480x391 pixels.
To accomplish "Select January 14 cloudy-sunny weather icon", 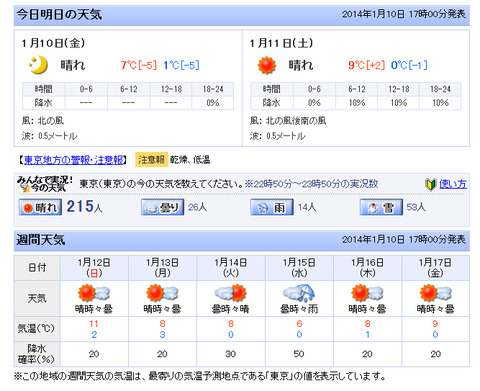I will (230, 293).
